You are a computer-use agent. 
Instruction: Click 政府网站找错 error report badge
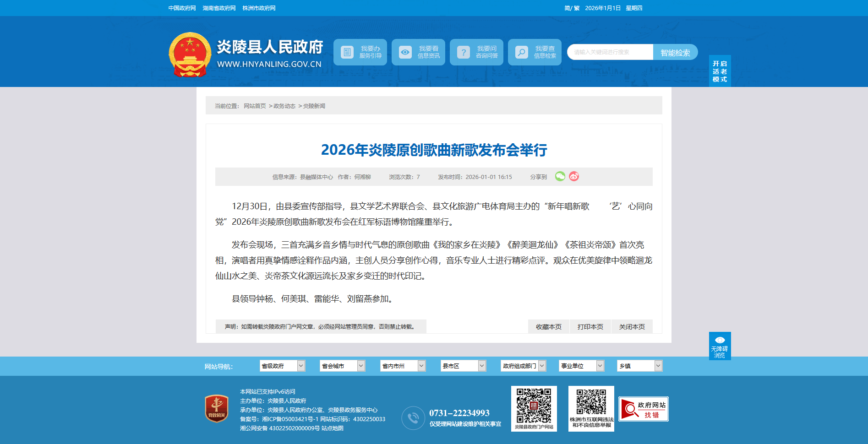click(x=643, y=409)
